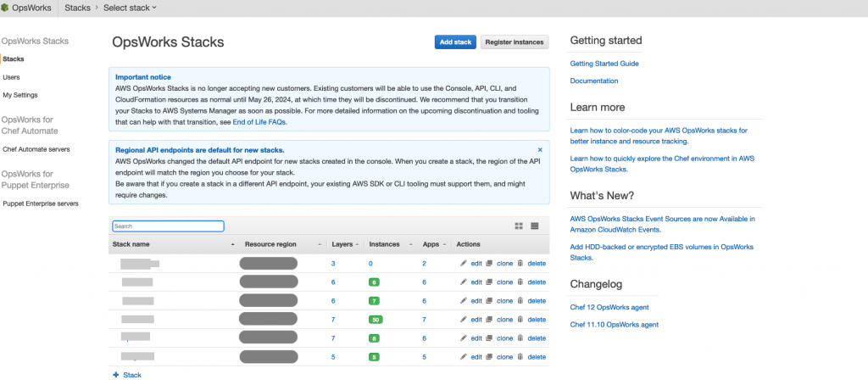Click clone icon in row with 50 instances
This screenshot has height=385, width=868.
point(489,320)
